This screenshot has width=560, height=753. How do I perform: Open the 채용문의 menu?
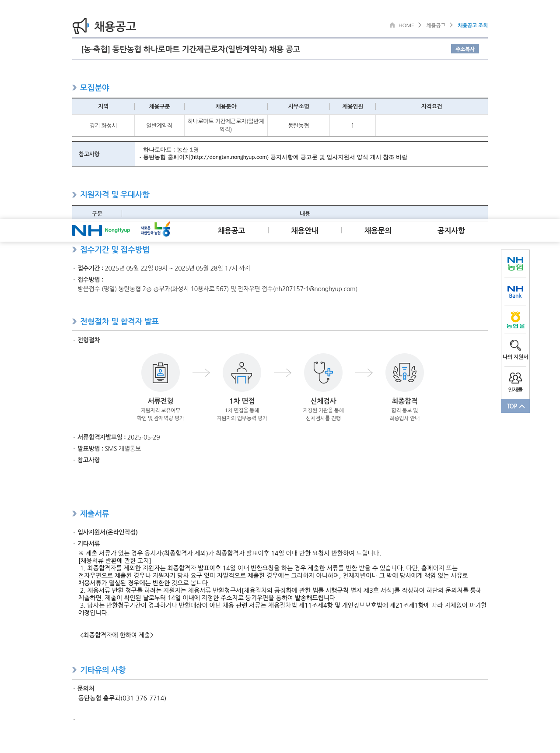(x=378, y=230)
